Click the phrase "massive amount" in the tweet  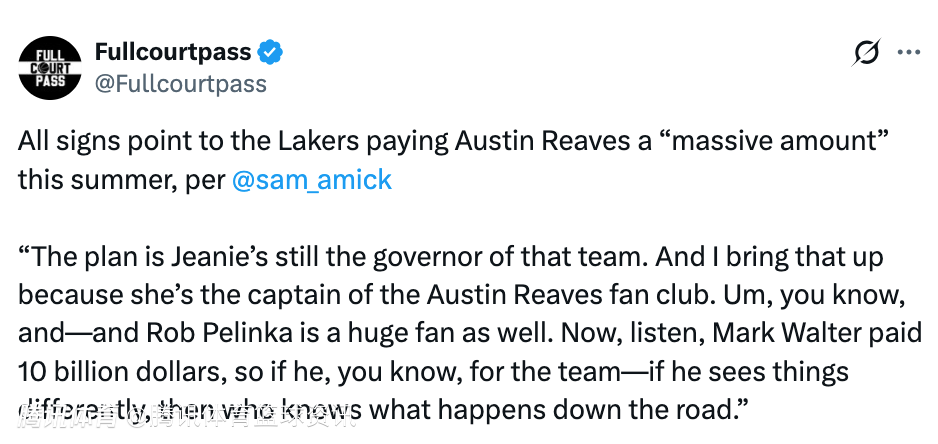click(x=775, y=141)
